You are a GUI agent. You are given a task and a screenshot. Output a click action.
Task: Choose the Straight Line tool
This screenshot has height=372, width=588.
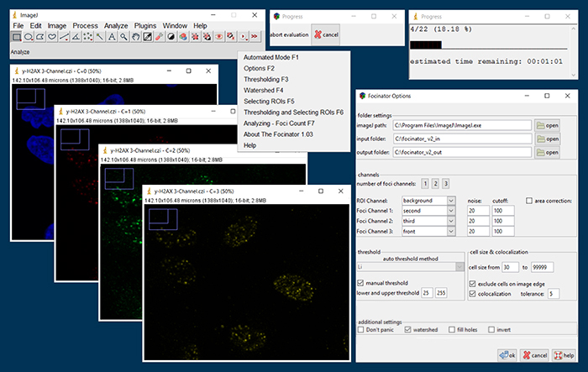tap(65, 37)
